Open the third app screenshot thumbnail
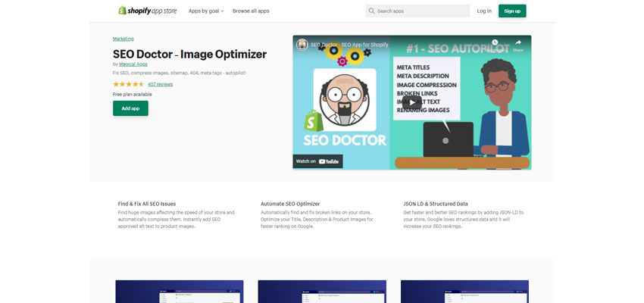The height and width of the screenshot is (303, 644). click(464, 292)
